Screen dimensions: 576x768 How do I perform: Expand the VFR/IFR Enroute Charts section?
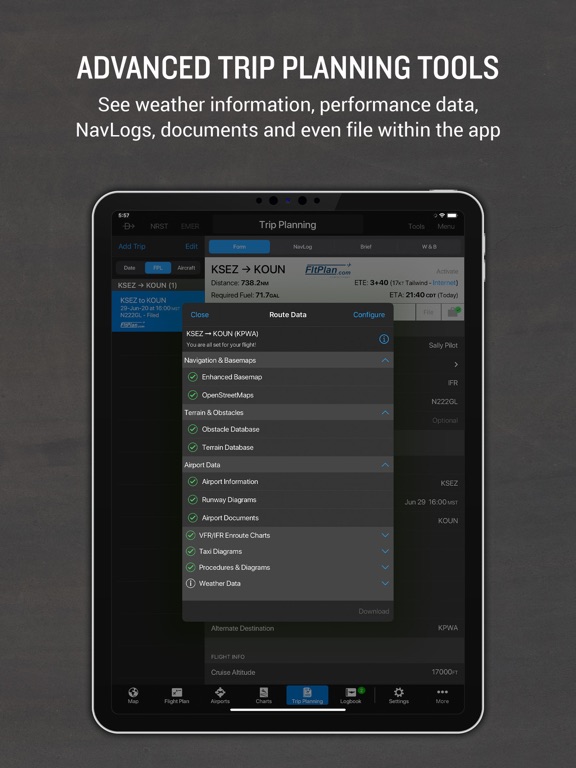point(385,535)
